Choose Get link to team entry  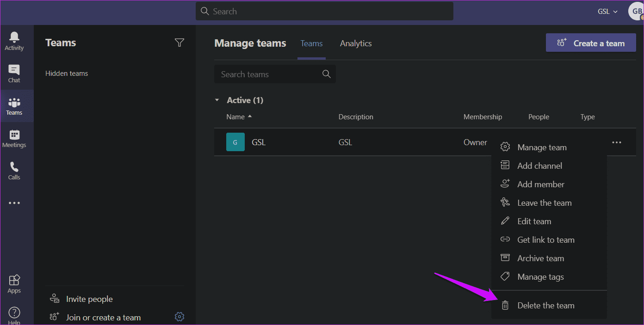pyautogui.click(x=549, y=240)
